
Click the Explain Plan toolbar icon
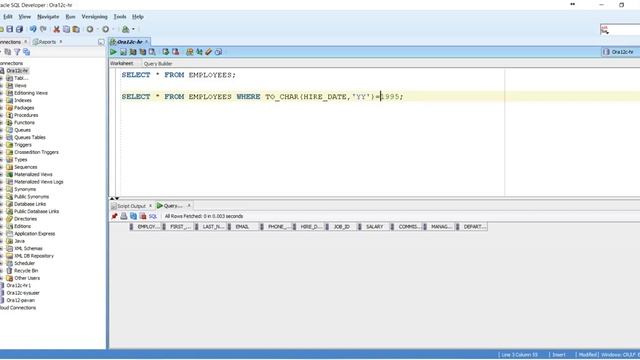(133, 52)
